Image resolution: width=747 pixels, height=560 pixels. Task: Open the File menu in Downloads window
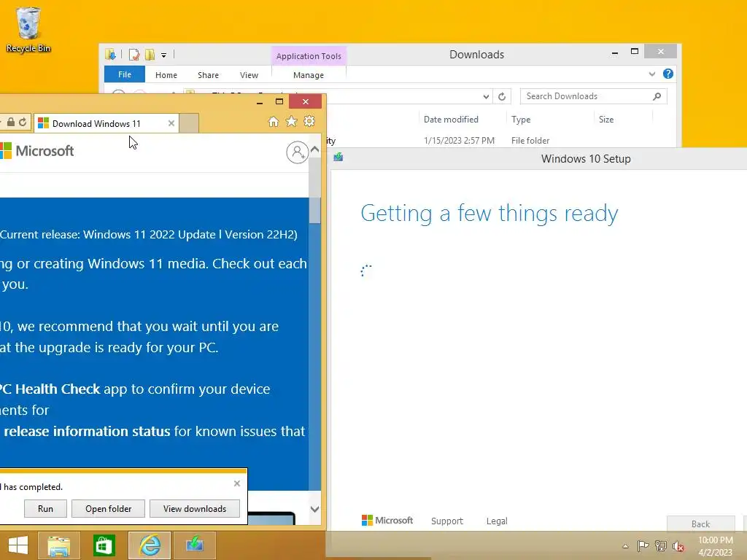click(x=125, y=74)
